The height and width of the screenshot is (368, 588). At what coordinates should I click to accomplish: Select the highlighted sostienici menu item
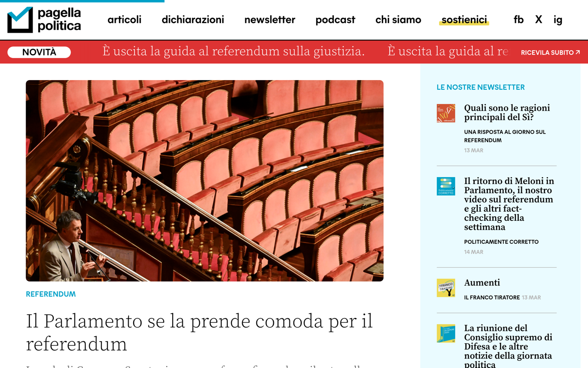(x=464, y=20)
